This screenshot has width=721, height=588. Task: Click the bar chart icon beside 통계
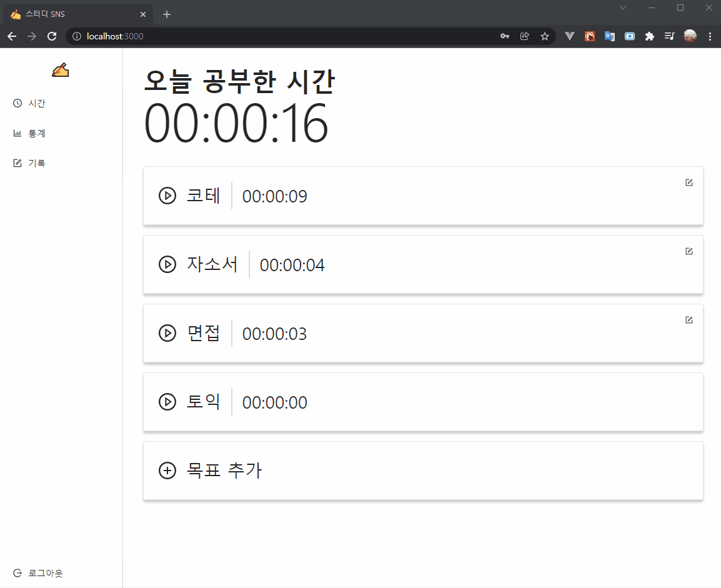click(16, 132)
